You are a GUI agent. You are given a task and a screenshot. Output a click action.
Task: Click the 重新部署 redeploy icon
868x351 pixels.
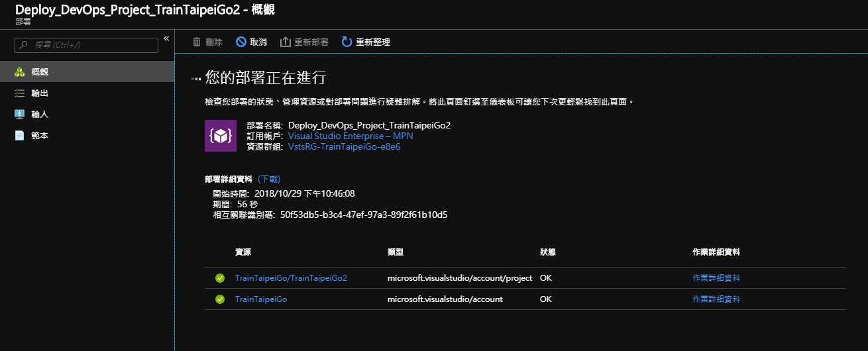(286, 42)
